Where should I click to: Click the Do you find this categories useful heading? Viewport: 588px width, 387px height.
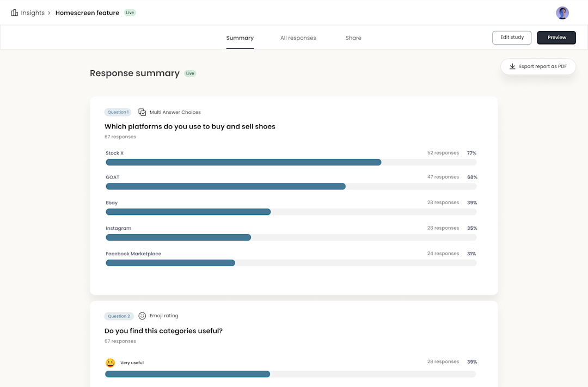click(163, 331)
